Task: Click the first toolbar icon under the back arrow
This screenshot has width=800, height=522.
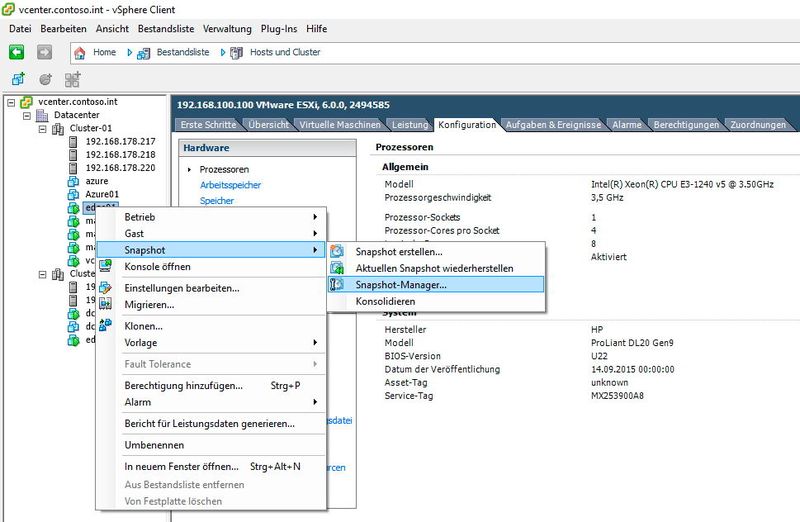Action: tap(18, 79)
